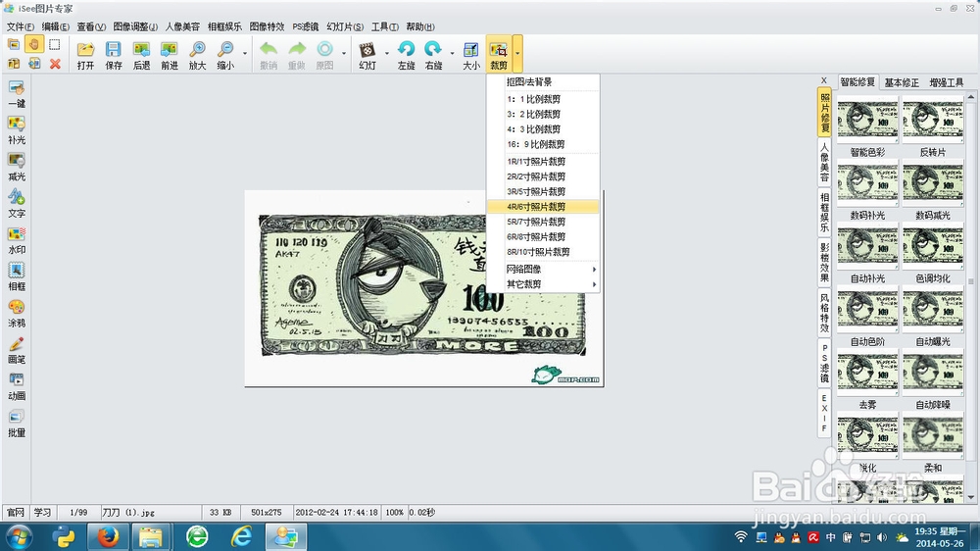
Task: Choose 3:2比例裁剪 from crop menu
Action: coord(543,114)
